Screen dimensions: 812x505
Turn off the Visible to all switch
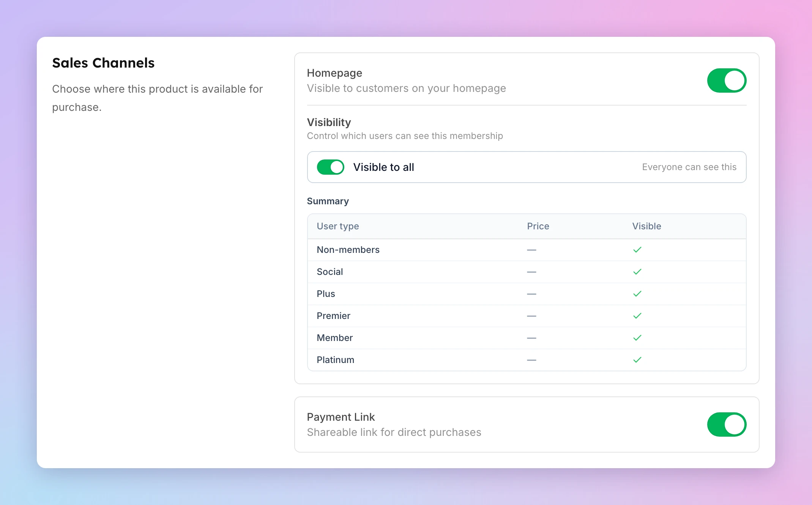pyautogui.click(x=331, y=167)
